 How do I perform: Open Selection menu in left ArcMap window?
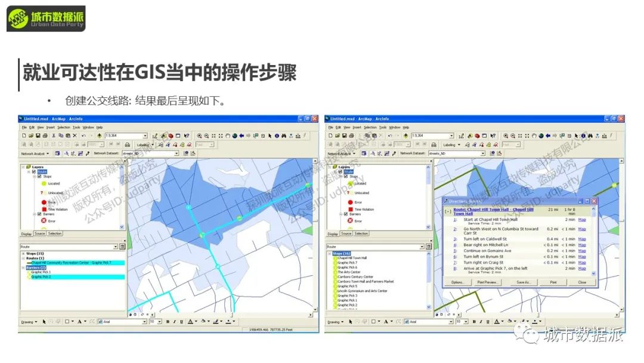(x=64, y=127)
